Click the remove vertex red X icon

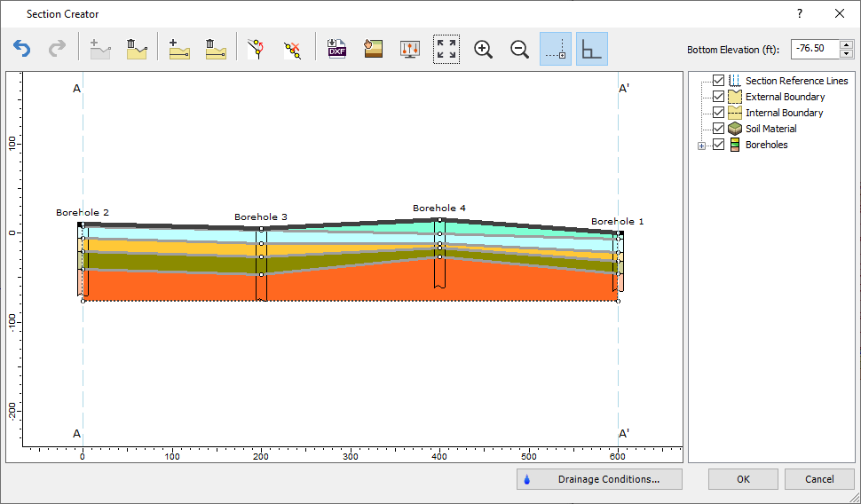(x=292, y=49)
